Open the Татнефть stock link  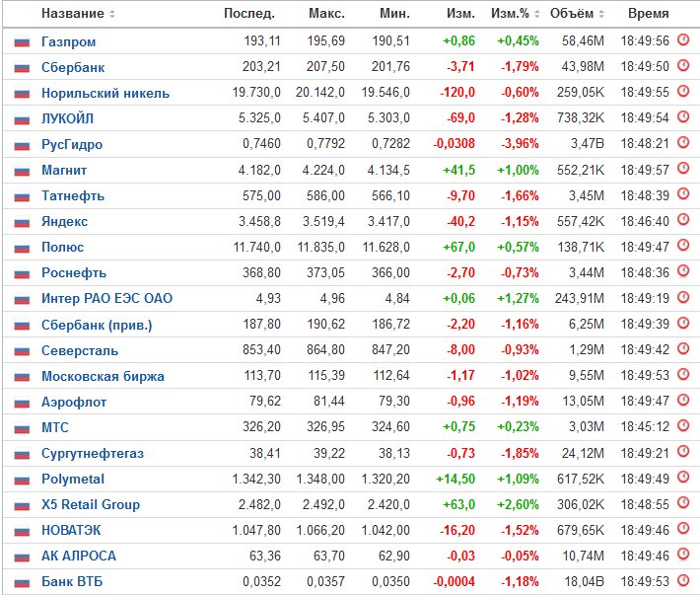(73, 195)
